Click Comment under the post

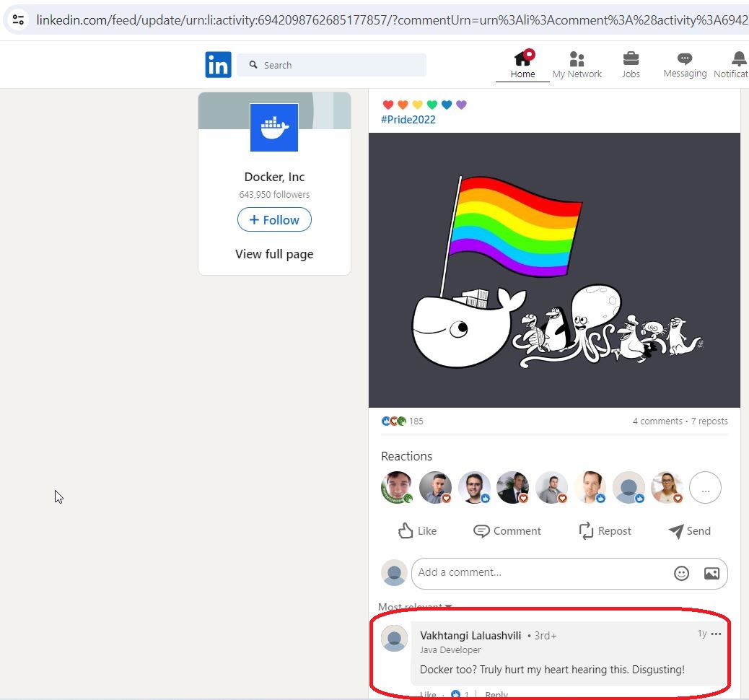(x=507, y=531)
